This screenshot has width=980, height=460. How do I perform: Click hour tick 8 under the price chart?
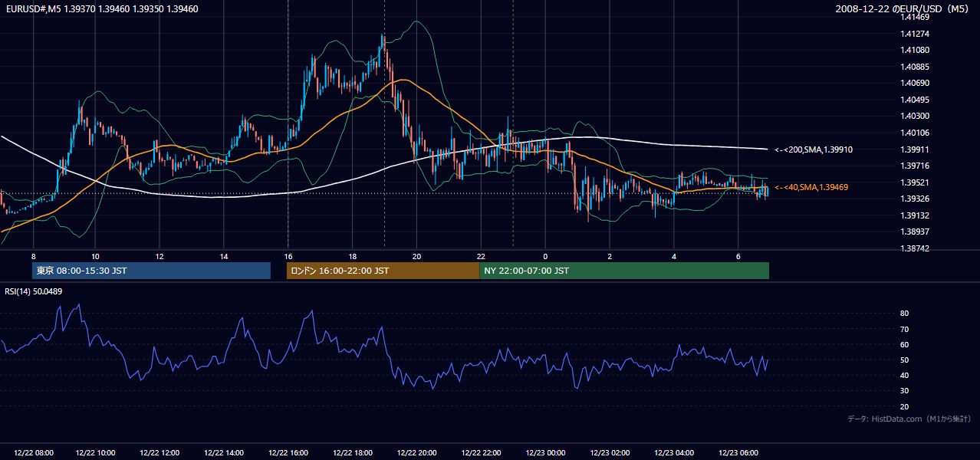tap(33, 256)
